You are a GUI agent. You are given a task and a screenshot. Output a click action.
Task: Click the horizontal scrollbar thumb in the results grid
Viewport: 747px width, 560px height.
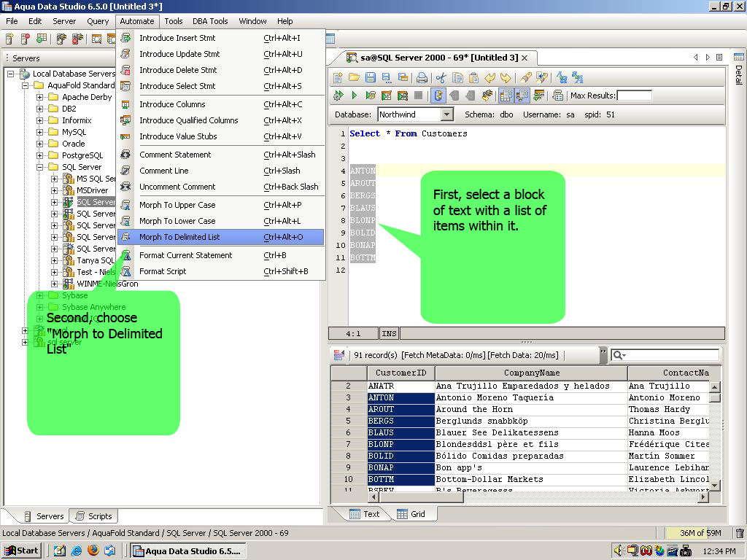421,497
